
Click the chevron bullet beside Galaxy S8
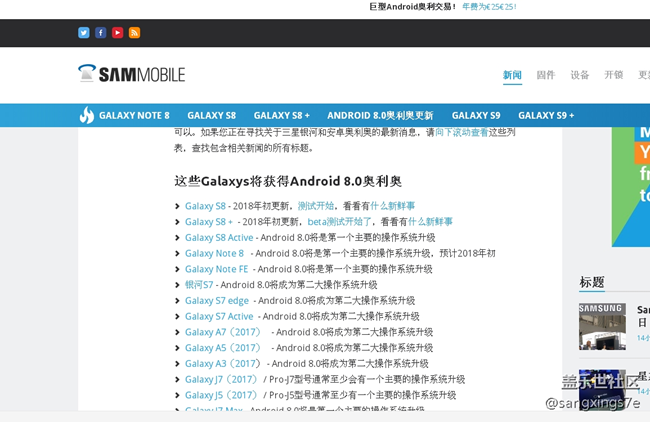pyautogui.click(x=177, y=206)
